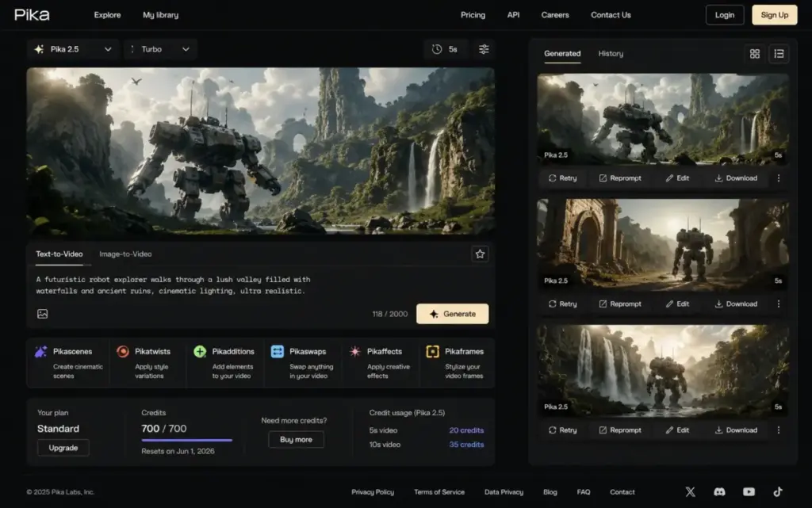The width and height of the screenshot is (812, 508).
Task: Switch to list view layout icon
Action: point(779,54)
